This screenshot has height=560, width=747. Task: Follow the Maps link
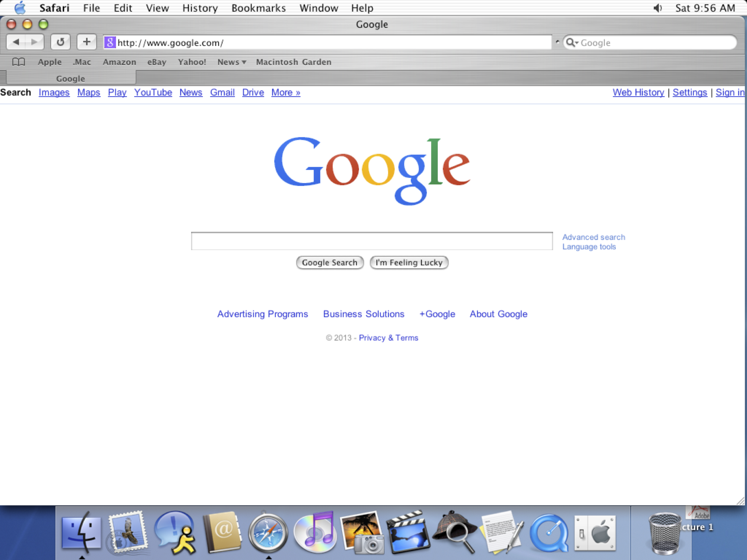(89, 92)
